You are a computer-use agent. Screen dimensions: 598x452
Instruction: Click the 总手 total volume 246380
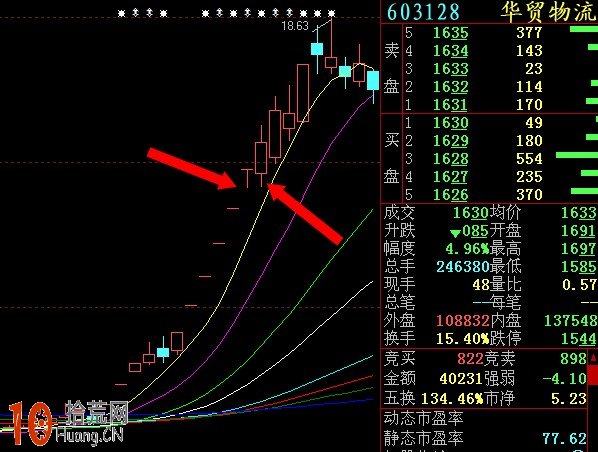tap(462, 267)
